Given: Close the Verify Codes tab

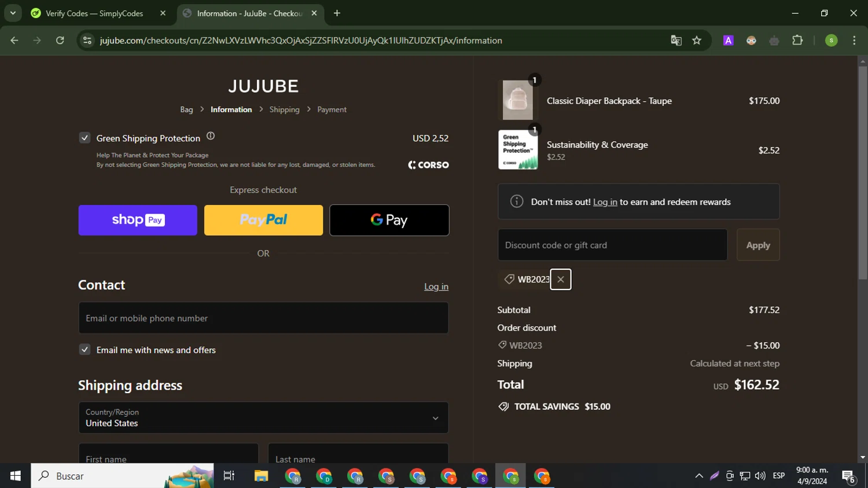Looking at the screenshot, I should pos(163,13).
